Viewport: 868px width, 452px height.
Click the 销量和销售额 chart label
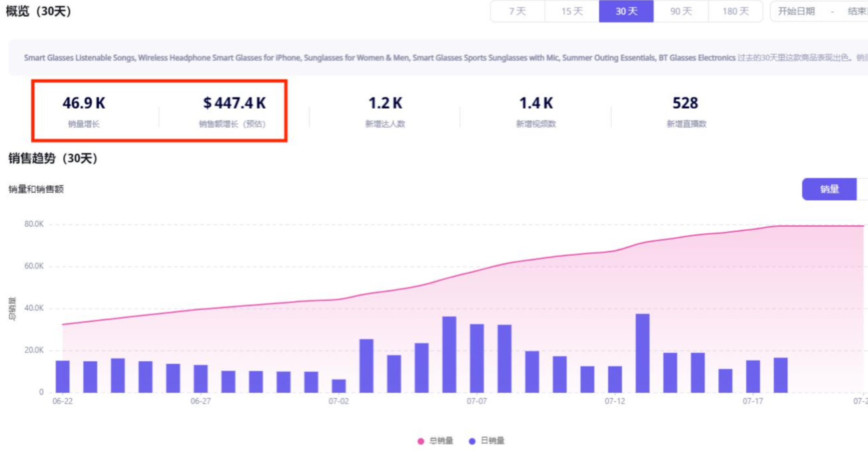36,189
